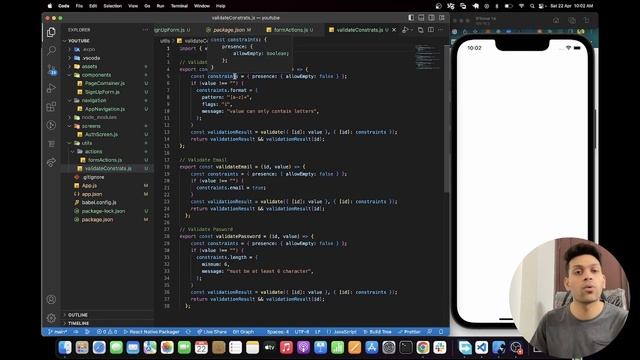Expand the node_modules folder

tap(99, 118)
